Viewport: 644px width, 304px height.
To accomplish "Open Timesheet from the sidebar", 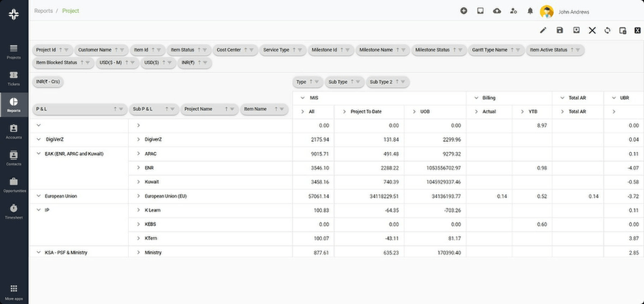I will [14, 211].
